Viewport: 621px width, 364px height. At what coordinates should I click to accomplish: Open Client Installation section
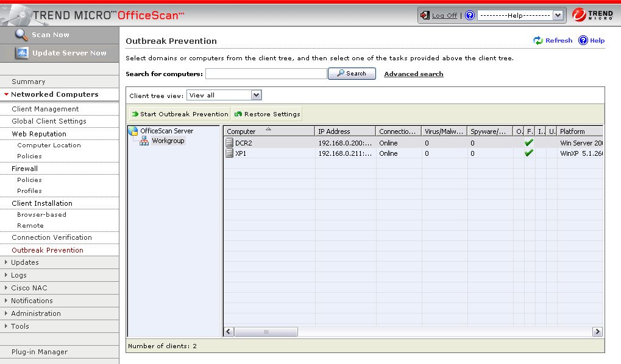[42, 203]
